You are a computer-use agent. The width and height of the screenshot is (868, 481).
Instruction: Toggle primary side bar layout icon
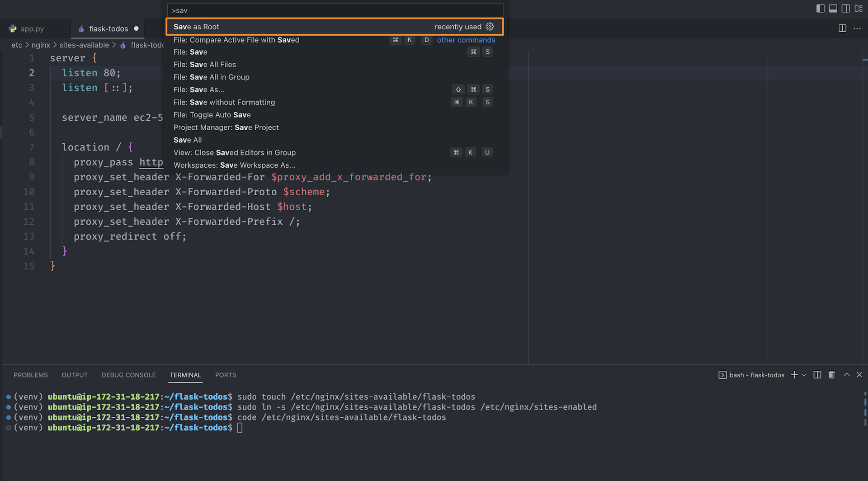click(x=820, y=9)
